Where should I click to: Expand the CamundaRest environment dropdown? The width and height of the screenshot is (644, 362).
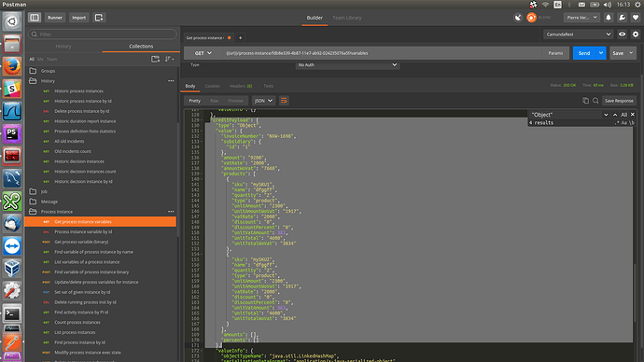click(x=579, y=35)
